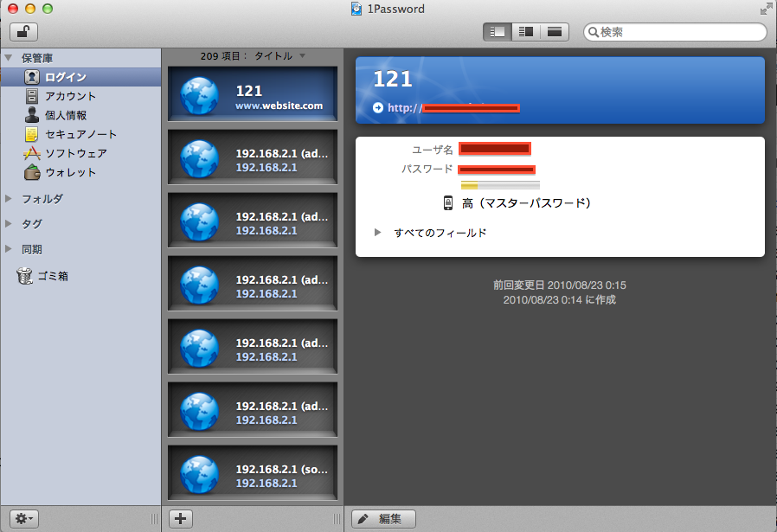777x532 pixels.
Task: Open セキュアノート category
Action: click(80, 134)
